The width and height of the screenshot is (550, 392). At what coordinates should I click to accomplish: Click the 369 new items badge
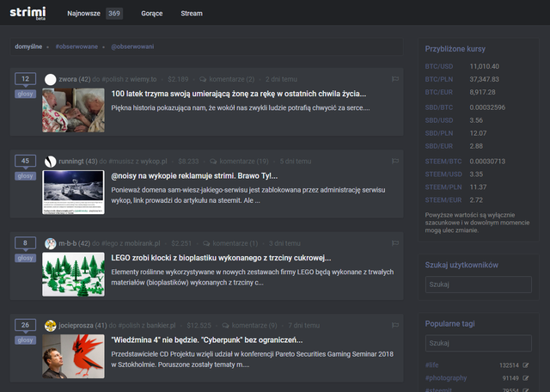pyautogui.click(x=114, y=14)
